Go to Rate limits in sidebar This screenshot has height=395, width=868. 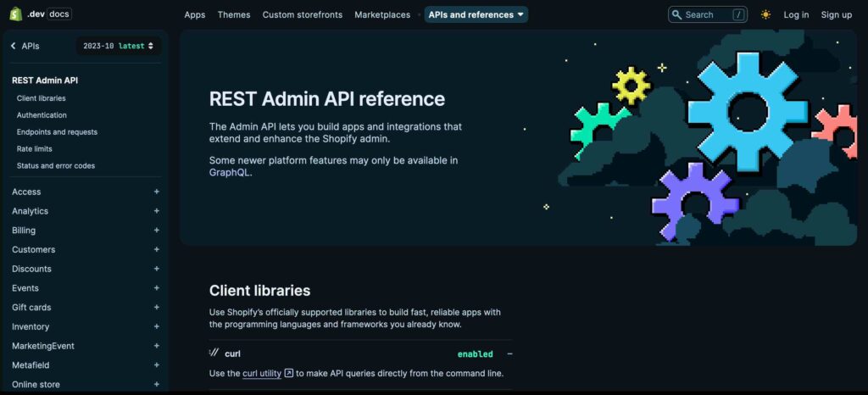point(34,149)
